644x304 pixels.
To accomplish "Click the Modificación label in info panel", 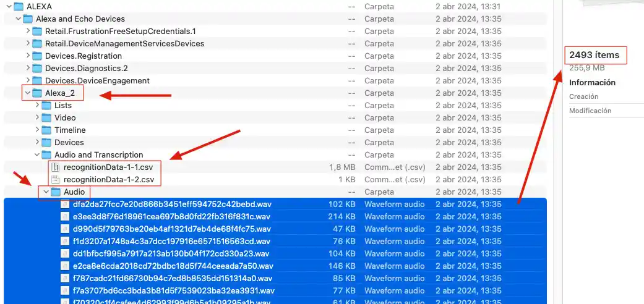I will (590, 111).
